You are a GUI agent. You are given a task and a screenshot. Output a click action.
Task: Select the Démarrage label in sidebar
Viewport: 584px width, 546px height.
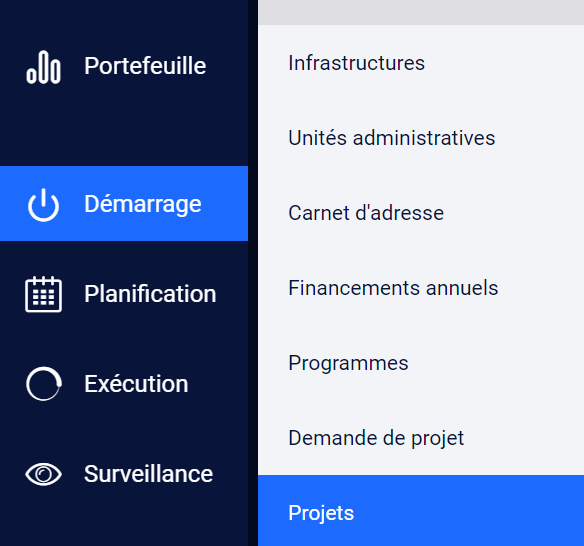[143, 204]
